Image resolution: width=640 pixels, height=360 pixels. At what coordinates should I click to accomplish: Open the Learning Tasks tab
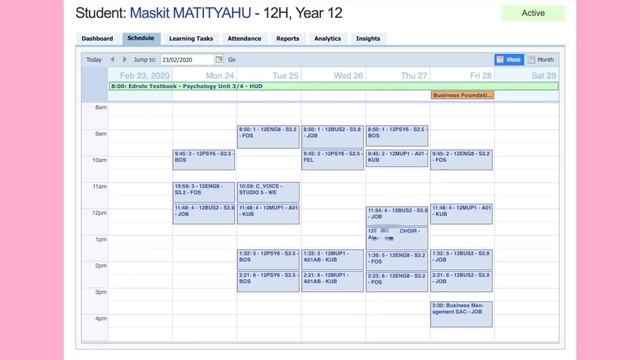pos(191,38)
